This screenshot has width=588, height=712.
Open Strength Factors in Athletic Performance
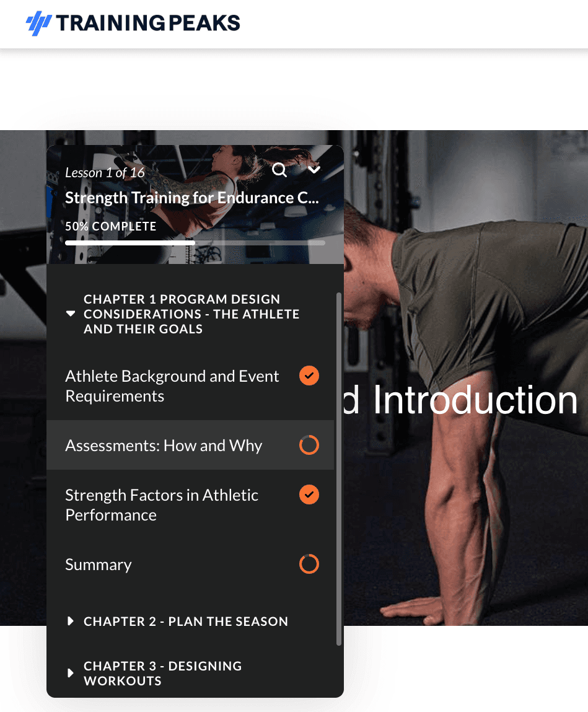[x=162, y=505]
